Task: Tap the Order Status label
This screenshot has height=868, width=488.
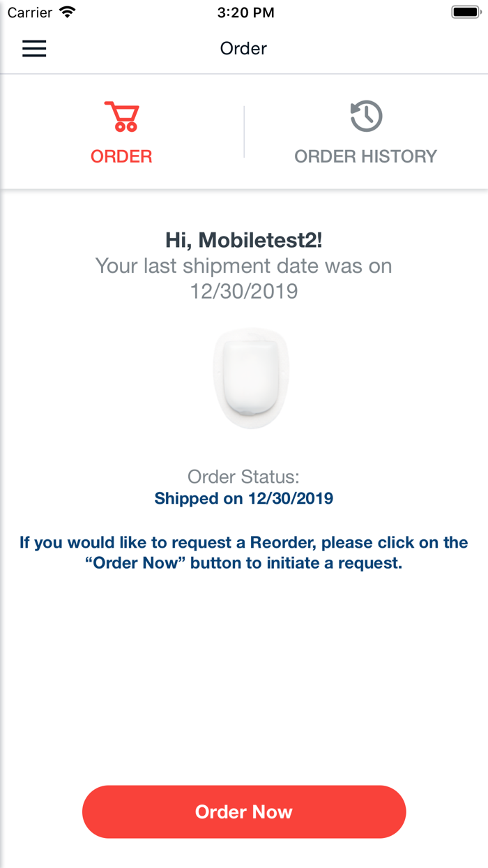Action: click(x=243, y=477)
